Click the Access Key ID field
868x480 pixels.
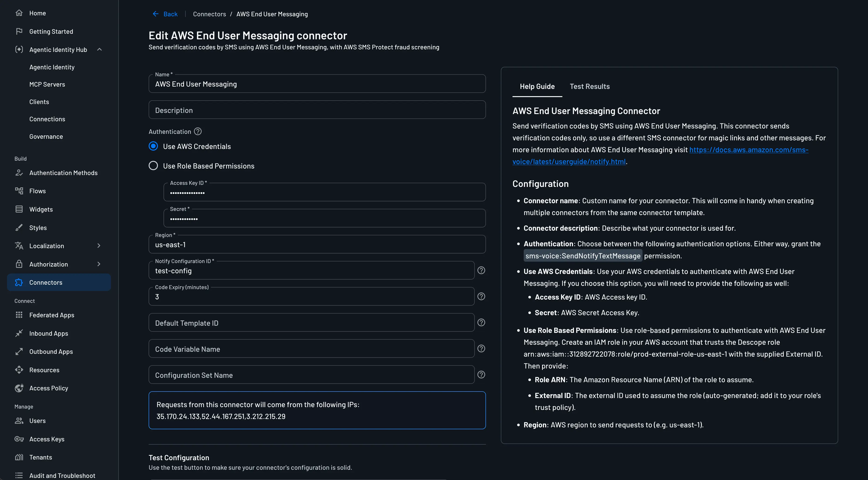tap(325, 192)
